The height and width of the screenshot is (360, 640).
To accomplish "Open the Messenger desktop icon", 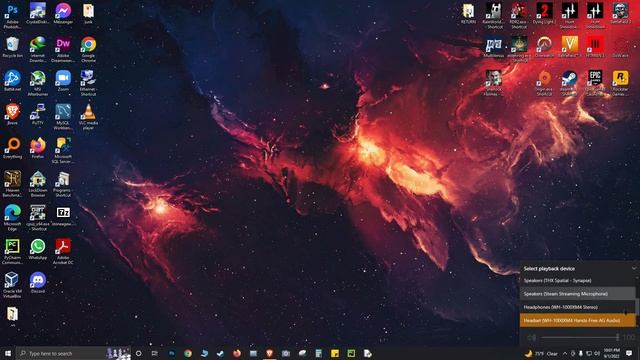I will [x=63, y=14].
